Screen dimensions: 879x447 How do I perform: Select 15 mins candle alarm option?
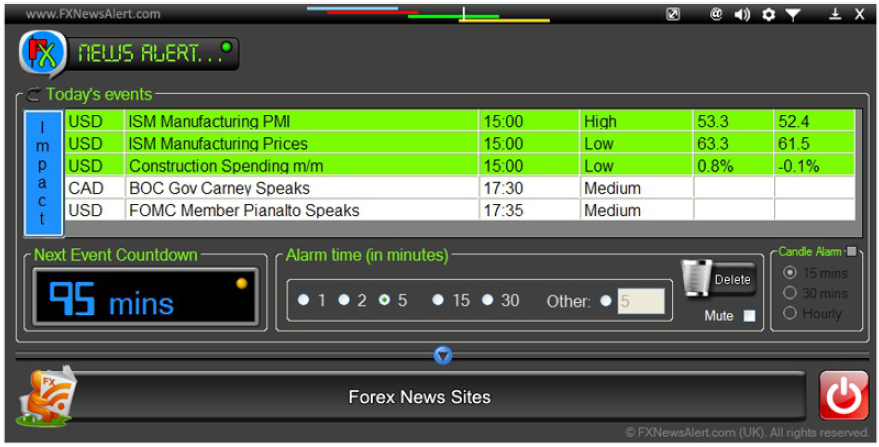[x=790, y=273]
